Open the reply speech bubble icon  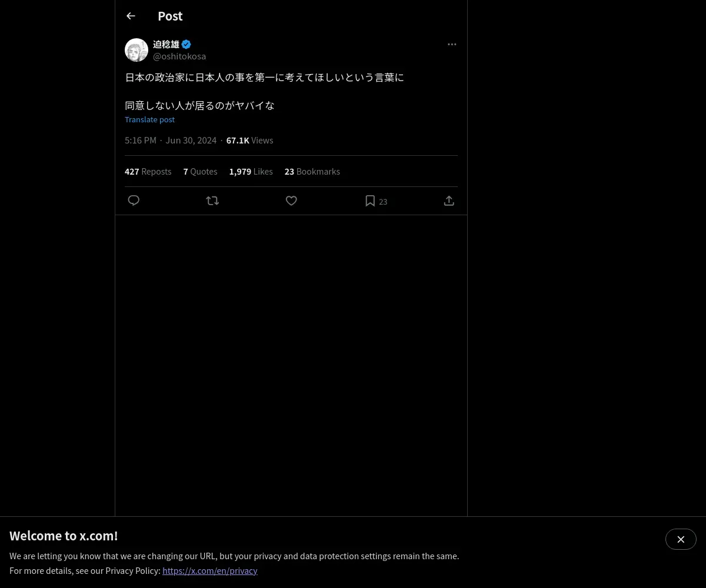134,201
